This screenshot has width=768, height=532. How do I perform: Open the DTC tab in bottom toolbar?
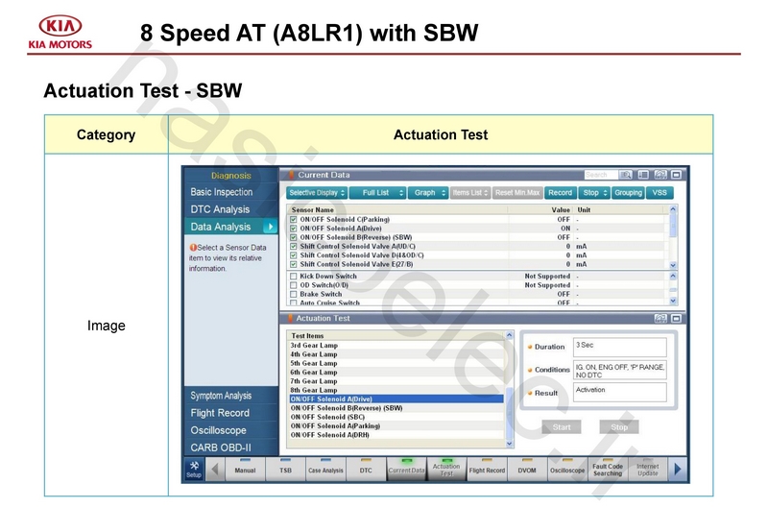[366, 470]
